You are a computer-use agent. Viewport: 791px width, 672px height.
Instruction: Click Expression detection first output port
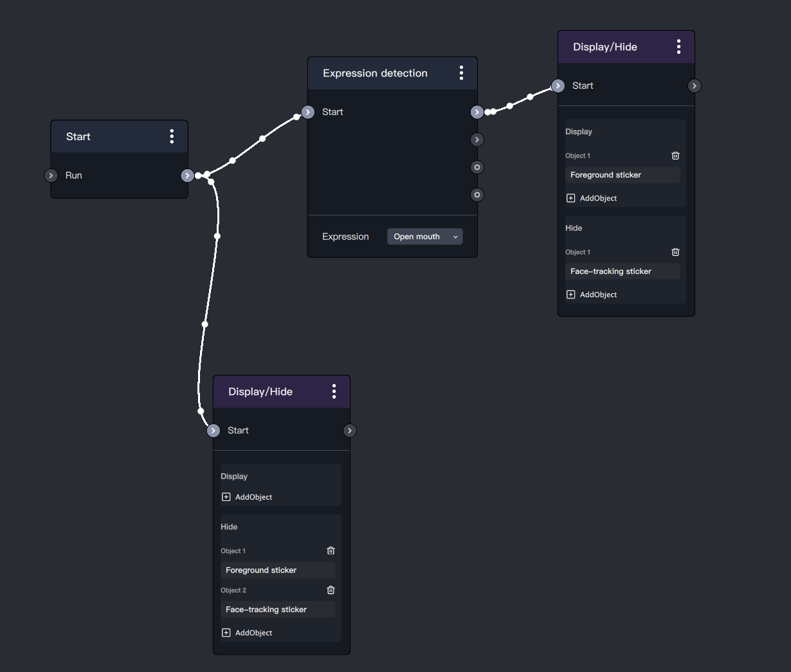[477, 112]
